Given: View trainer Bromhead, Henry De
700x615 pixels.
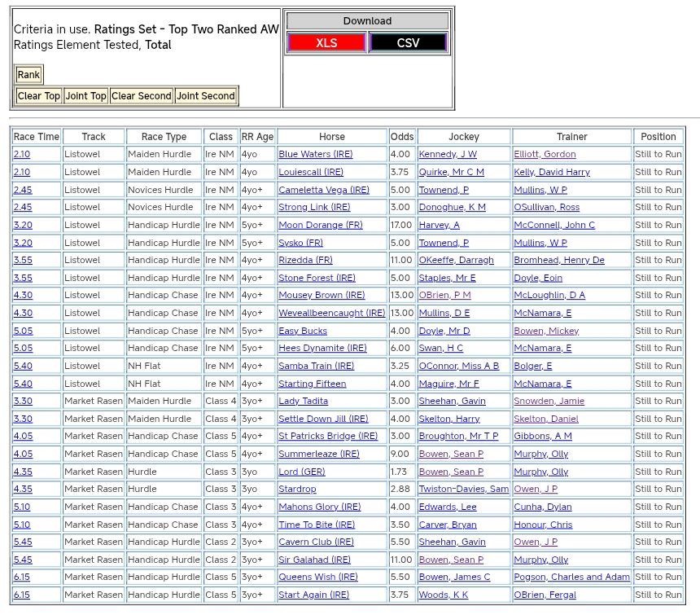Looking at the screenshot, I should [x=558, y=260].
